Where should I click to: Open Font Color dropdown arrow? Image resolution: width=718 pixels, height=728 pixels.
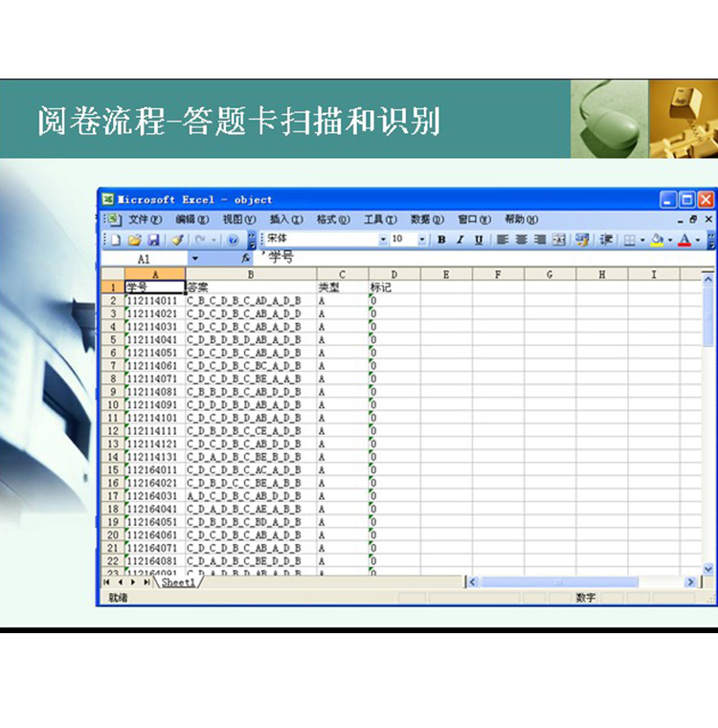pos(698,240)
